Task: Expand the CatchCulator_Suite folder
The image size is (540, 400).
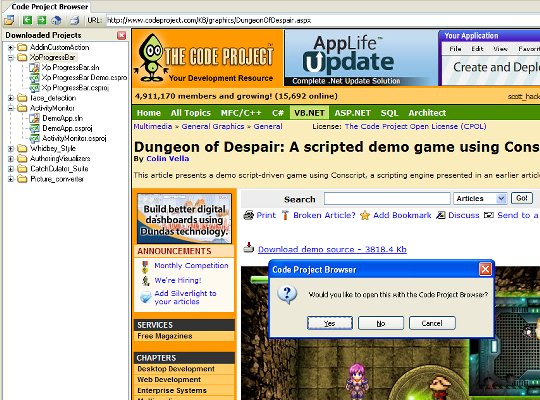Action: (11, 169)
